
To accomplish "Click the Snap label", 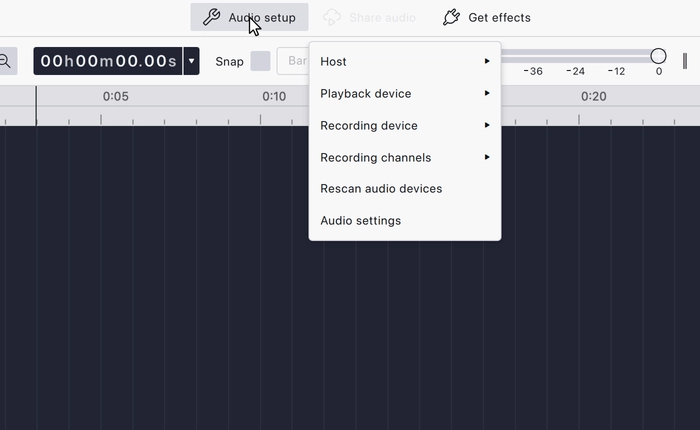I will [x=229, y=62].
